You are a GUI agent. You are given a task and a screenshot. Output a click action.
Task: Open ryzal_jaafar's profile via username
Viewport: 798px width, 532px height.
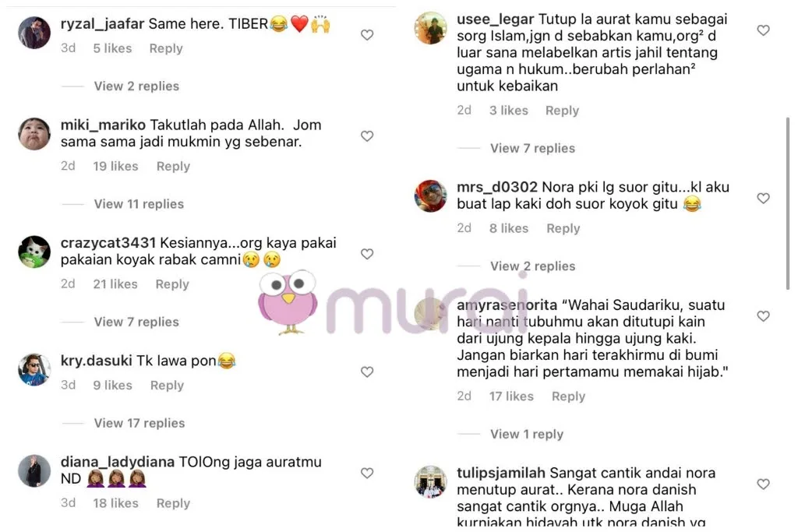tap(102, 24)
